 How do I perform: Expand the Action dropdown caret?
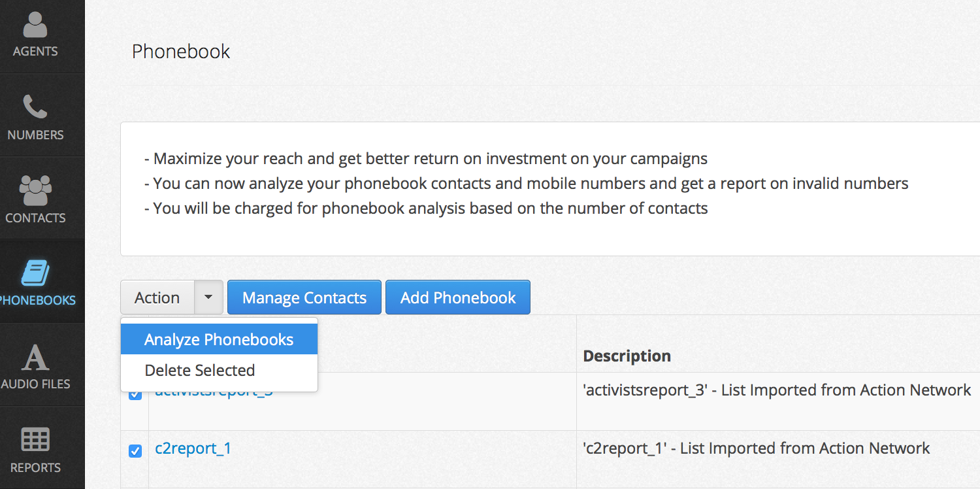(x=208, y=297)
